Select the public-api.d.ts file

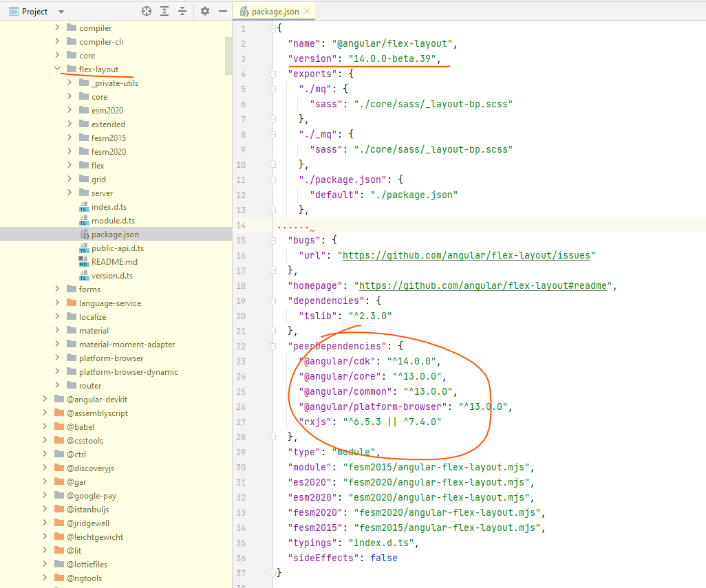[x=118, y=248]
